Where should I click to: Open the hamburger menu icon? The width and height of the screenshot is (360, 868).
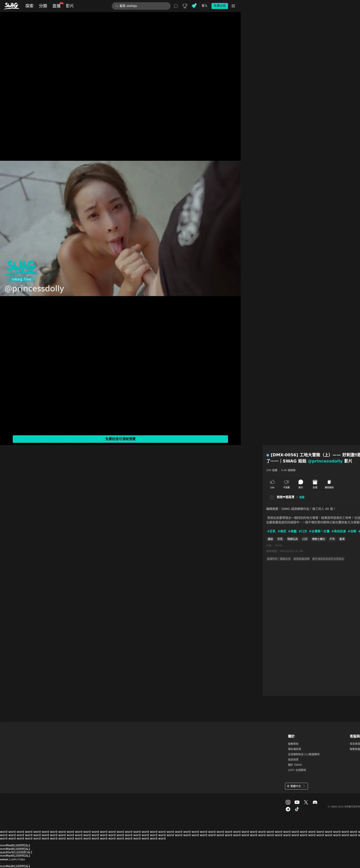click(233, 6)
